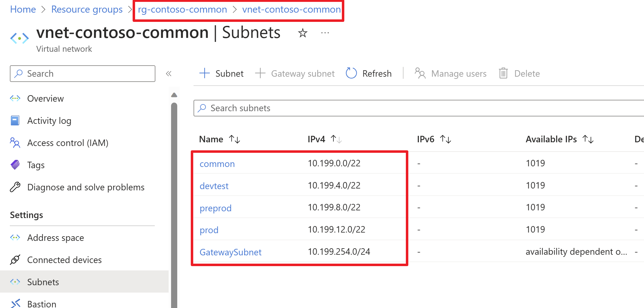This screenshot has height=308, width=644.
Task: Click the Connected devices plug icon
Action: [15, 260]
